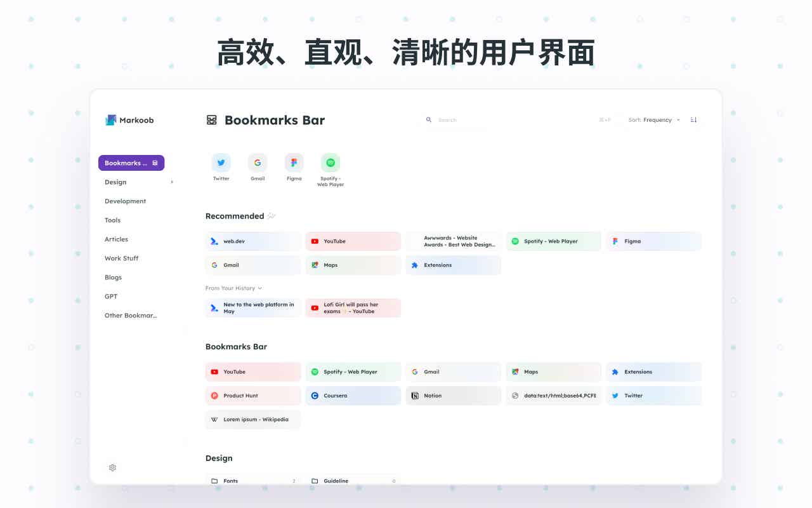Select the Figma icon in the quick access row
Screen dimensions: 812x508
tap(294, 163)
